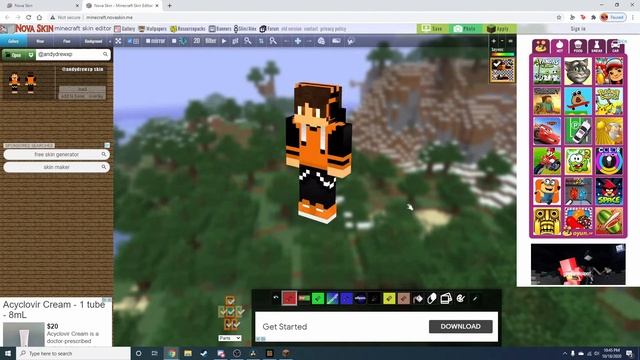Click the plus zoom icon in the toolbar
Image resolution: width=640 pixels, height=360 pixels.
[x=298, y=41]
